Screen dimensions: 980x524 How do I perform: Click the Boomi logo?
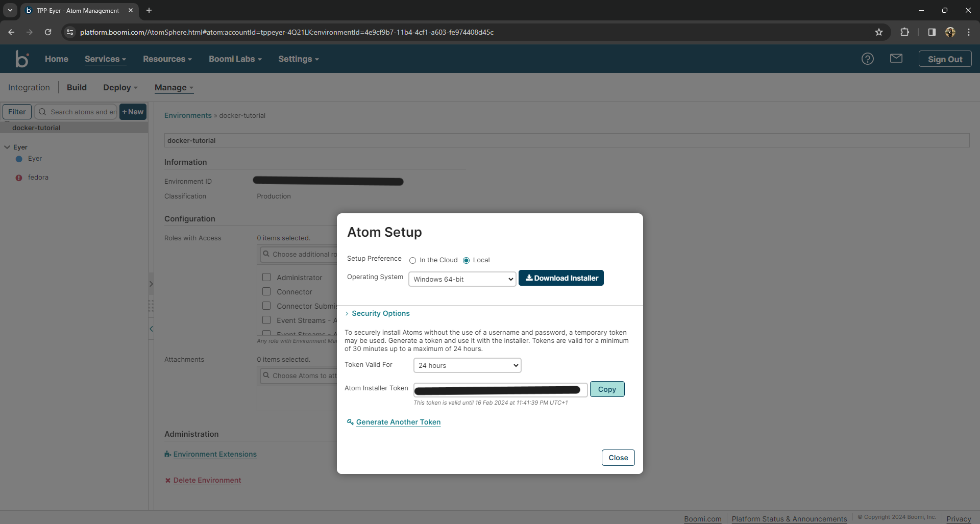[x=22, y=58]
